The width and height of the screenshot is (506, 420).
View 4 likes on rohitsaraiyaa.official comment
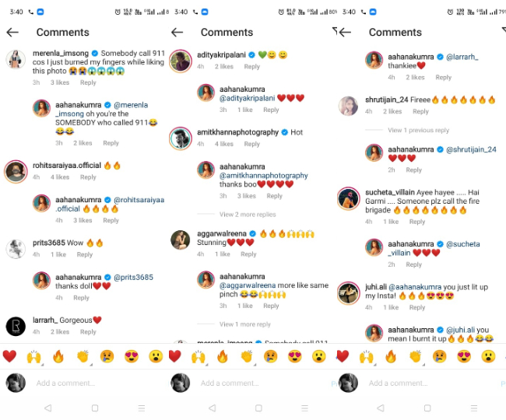click(60, 177)
